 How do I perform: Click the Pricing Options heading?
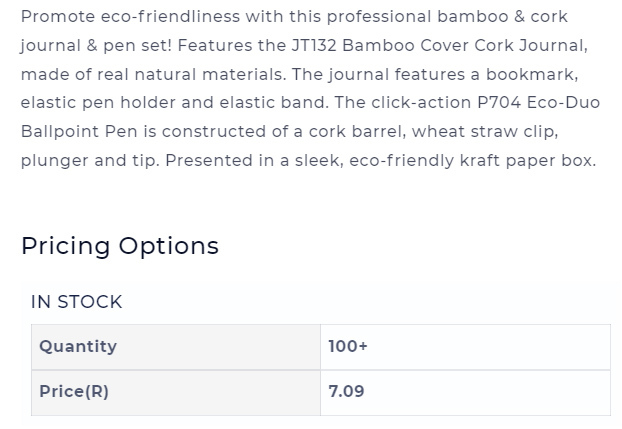(x=120, y=246)
